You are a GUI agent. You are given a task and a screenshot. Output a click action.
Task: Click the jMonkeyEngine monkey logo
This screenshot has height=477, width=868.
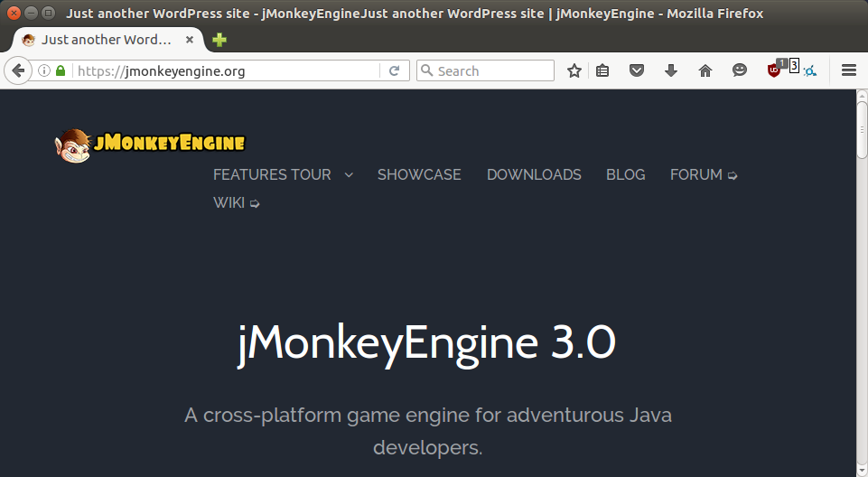click(149, 145)
